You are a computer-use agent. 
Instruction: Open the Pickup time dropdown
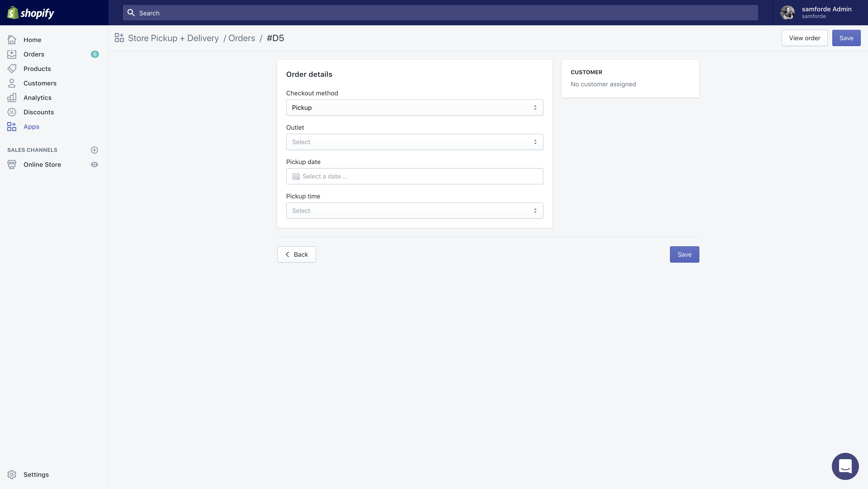pyautogui.click(x=415, y=211)
